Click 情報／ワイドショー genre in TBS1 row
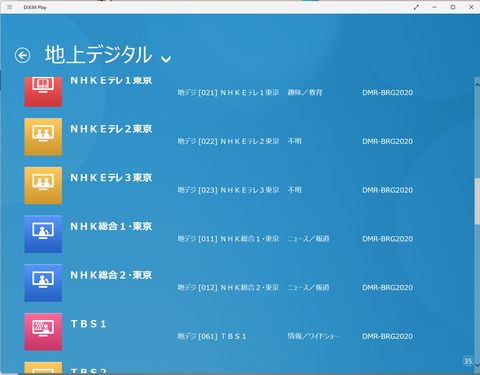The height and width of the screenshot is (375, 480). 313,336
